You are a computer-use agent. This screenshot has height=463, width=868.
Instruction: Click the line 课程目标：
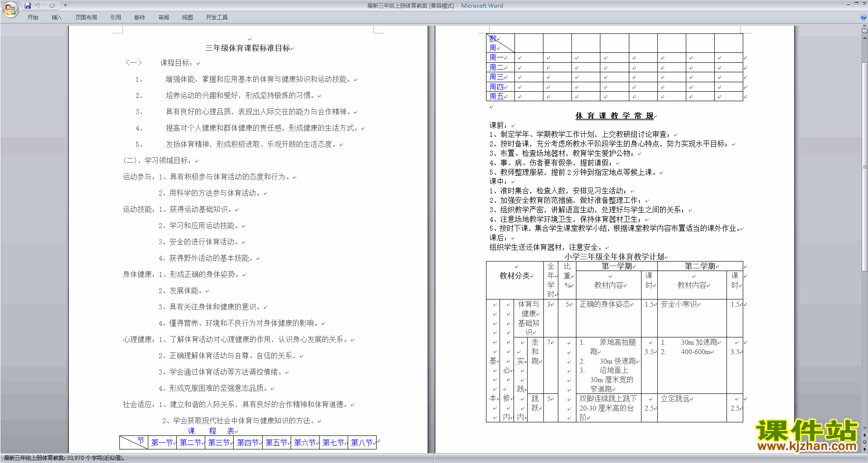point(176,63)
